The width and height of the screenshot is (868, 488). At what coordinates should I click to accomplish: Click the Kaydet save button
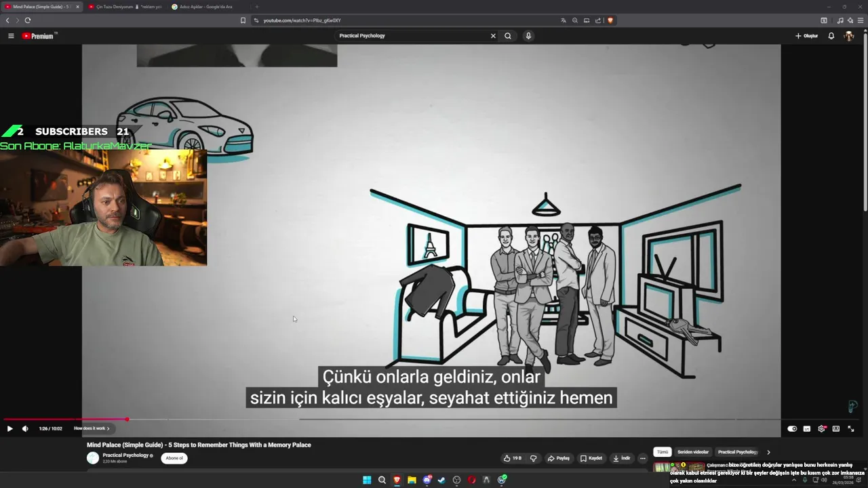tap(591, 458)
